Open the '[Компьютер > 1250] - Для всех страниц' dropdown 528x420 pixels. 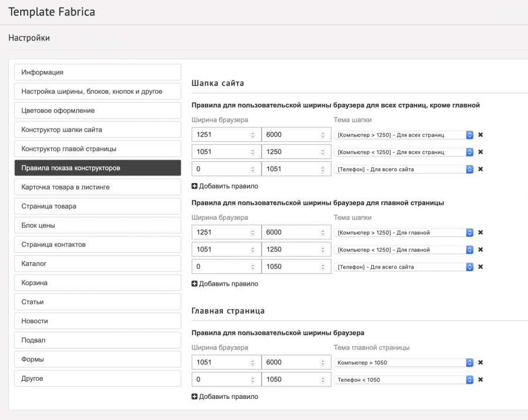[404, 135]
